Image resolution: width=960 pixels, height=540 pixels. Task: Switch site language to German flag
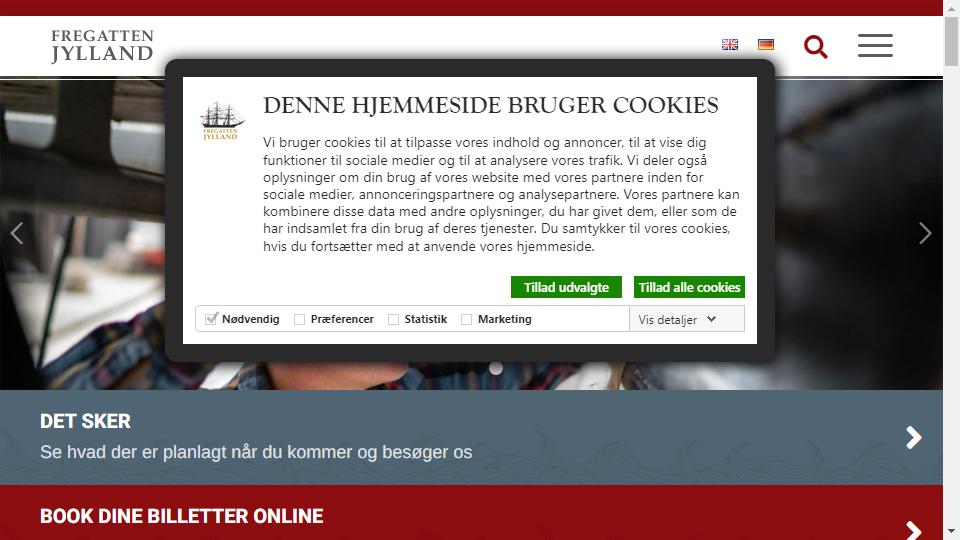(x=765, y=45)
